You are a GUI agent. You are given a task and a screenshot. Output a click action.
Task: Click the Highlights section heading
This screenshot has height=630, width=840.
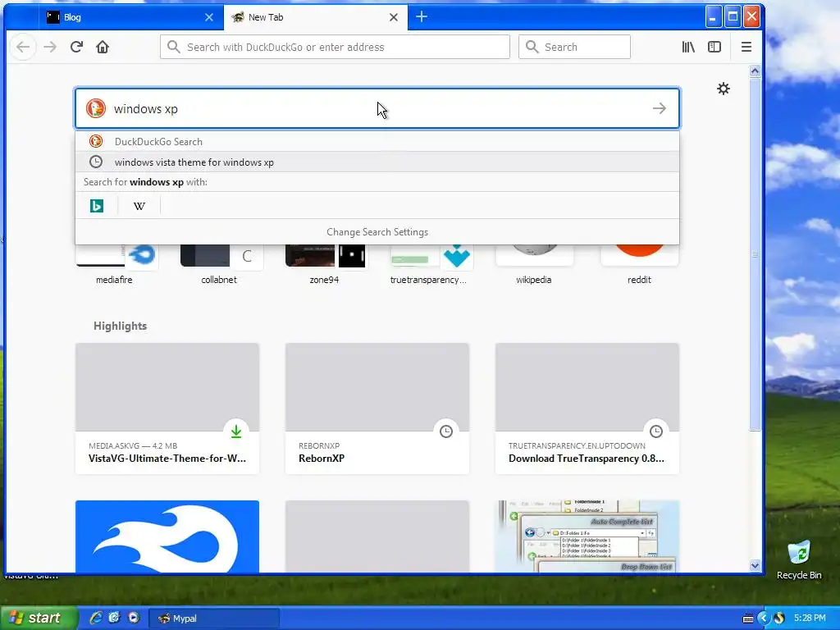[120, 326]
